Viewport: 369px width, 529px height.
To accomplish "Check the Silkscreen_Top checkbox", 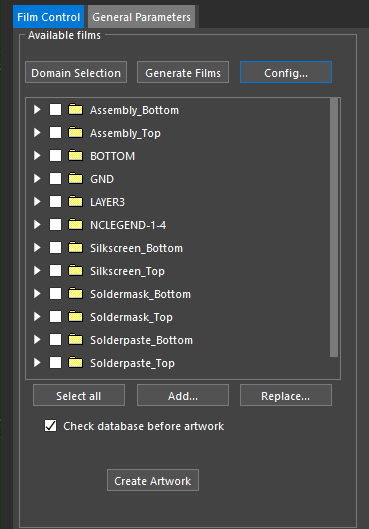I will click(x=56, y=271).
